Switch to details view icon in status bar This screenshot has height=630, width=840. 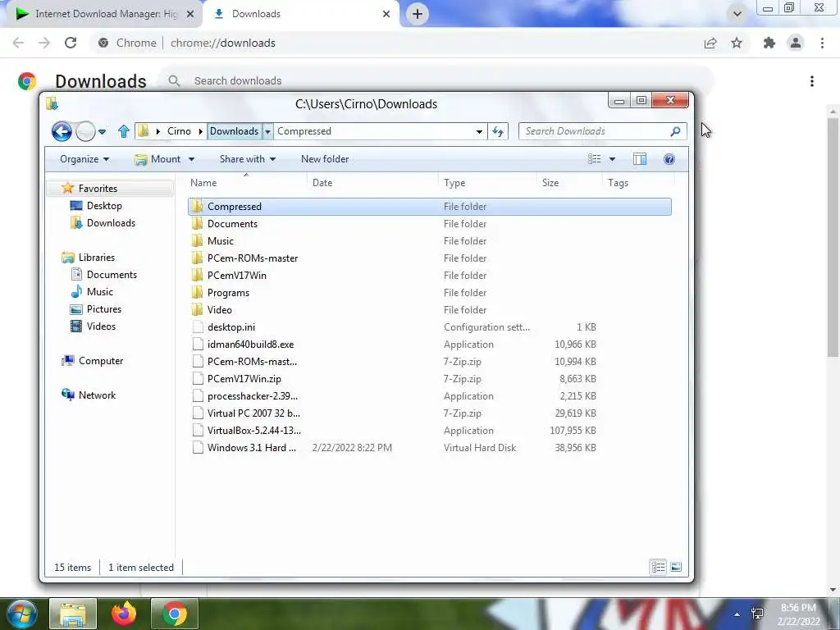tap(659, 567)
